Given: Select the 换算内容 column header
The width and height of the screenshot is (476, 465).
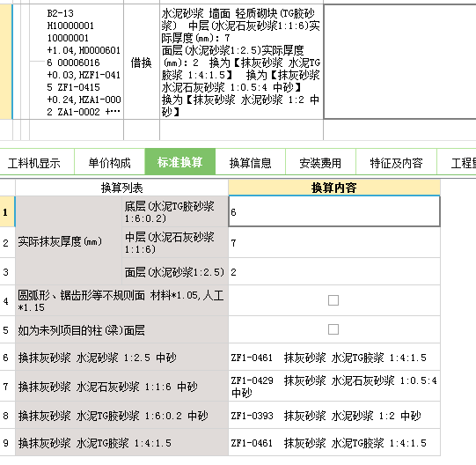Looking at the screenshot, I should (334, 188).
